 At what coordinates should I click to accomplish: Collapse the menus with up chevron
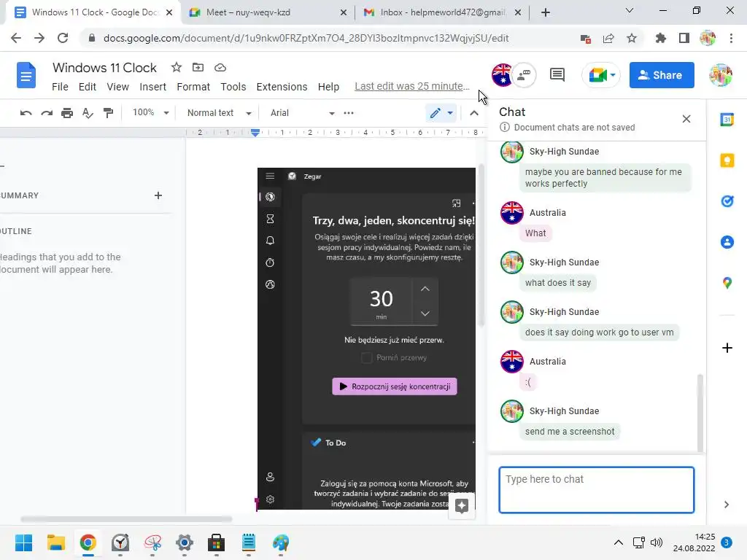[x=474, y=113]
